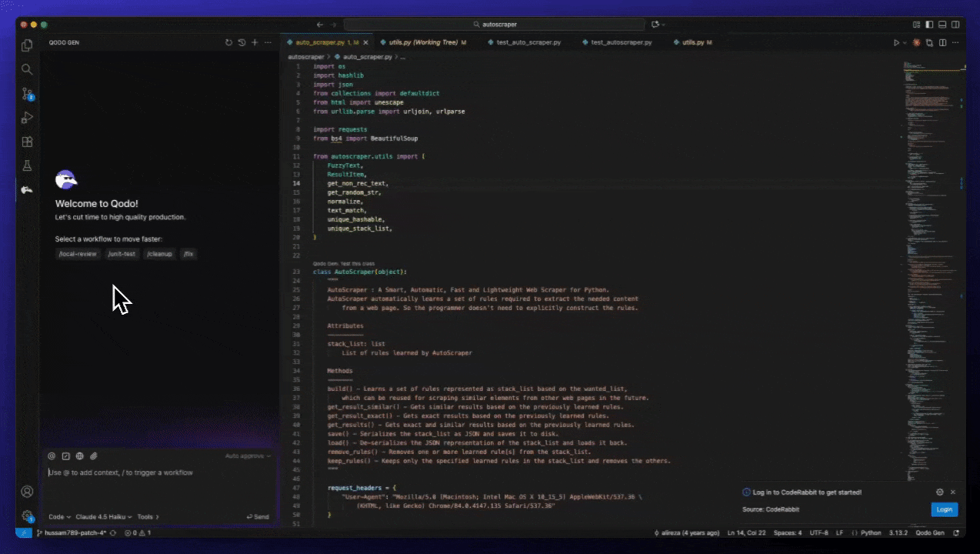Toggle the primary side bar layout button
The width and height of the screenshot is (980, 554).
click(x=929, y=25)
